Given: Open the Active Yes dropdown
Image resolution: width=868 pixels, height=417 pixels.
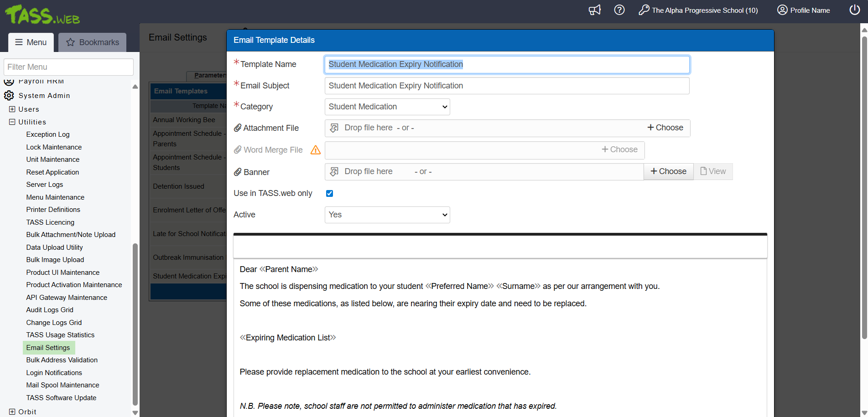Looking at the screenshot, I should click(x=387, y=215).
